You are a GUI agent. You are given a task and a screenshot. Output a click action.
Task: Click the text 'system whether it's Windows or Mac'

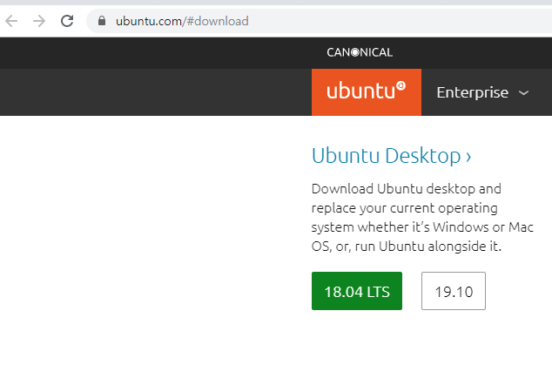(x=422, y=227)
